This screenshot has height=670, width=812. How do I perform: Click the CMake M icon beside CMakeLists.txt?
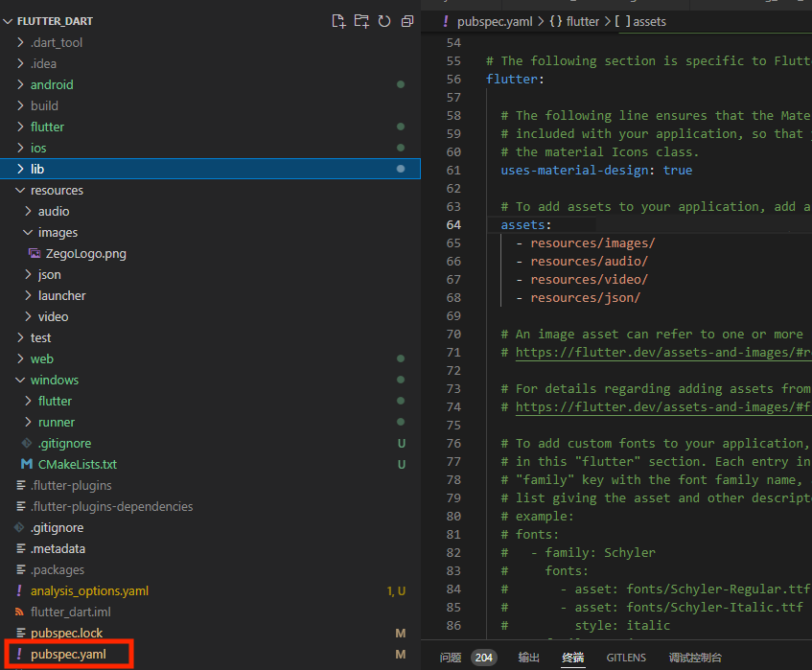click(27, 465)
